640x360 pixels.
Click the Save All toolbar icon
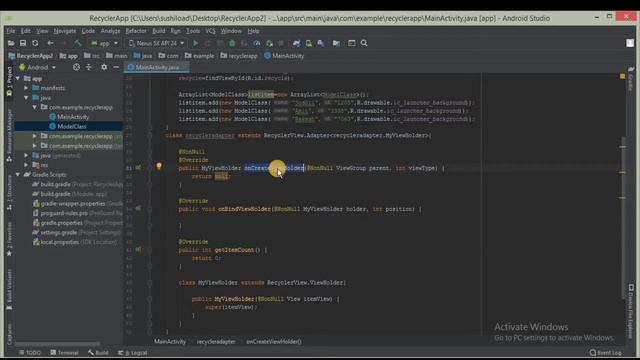coord(23,43)
